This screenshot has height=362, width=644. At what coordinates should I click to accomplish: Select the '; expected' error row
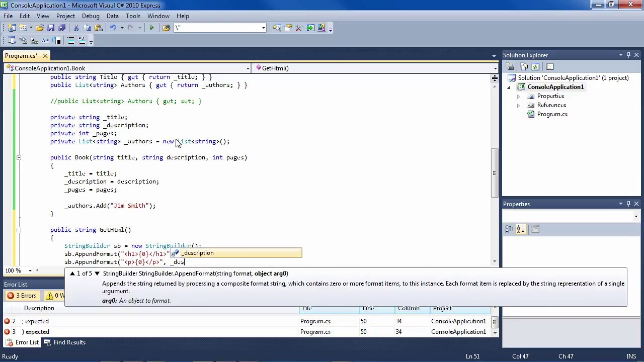(x=247, y=321)
